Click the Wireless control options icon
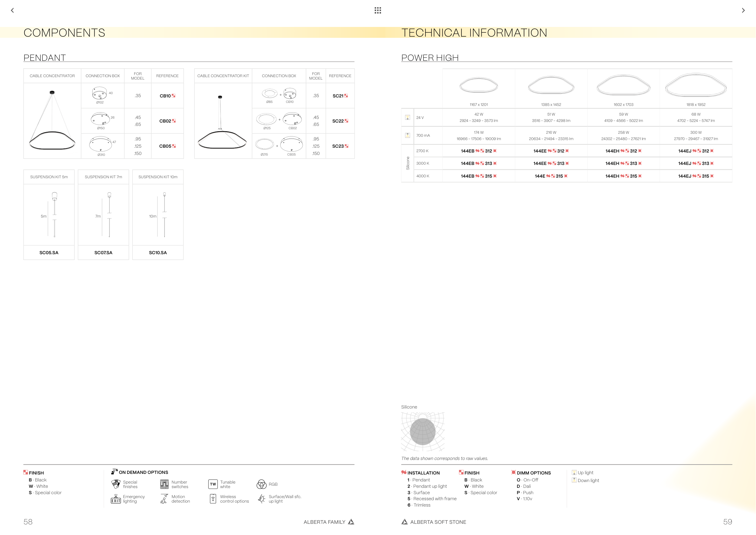The height and width of the screenshot is (535, 756). (213, 499)
